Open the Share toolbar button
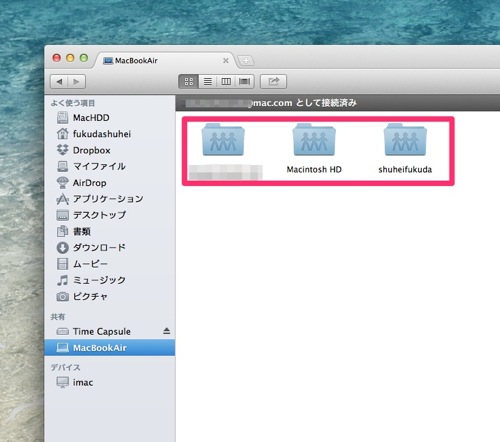This screenshot has height=442, width=500. (273, 82)
